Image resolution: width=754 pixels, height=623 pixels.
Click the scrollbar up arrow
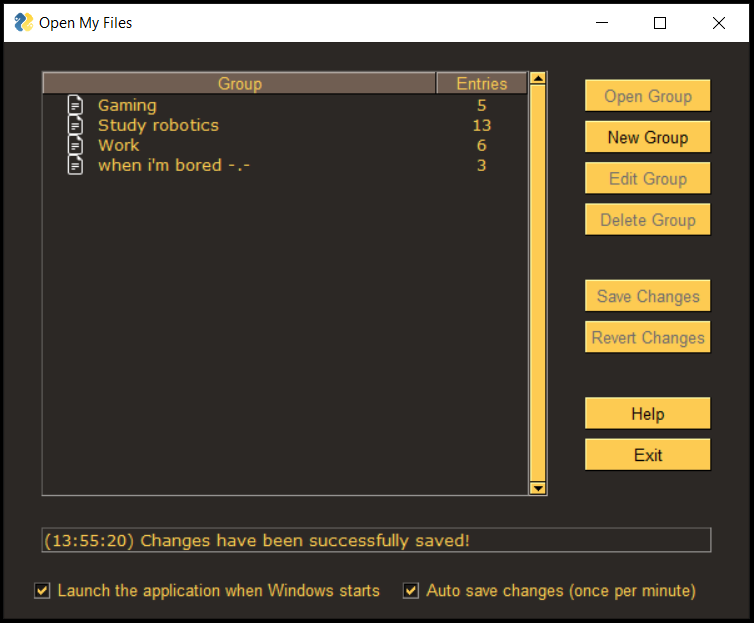538,78
